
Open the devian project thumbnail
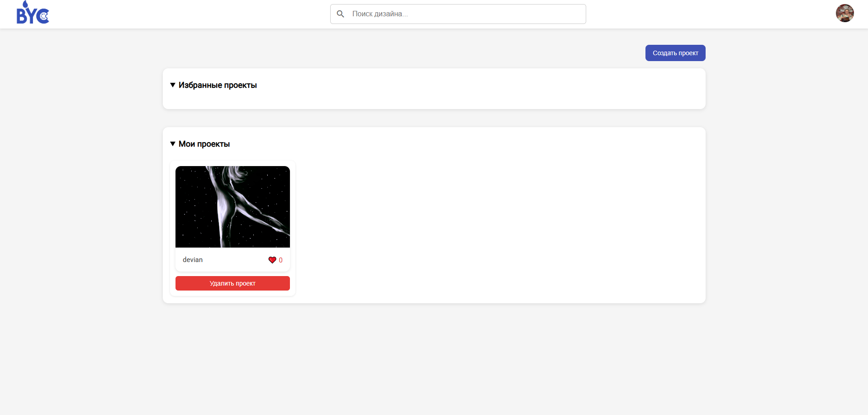[232, 207]
